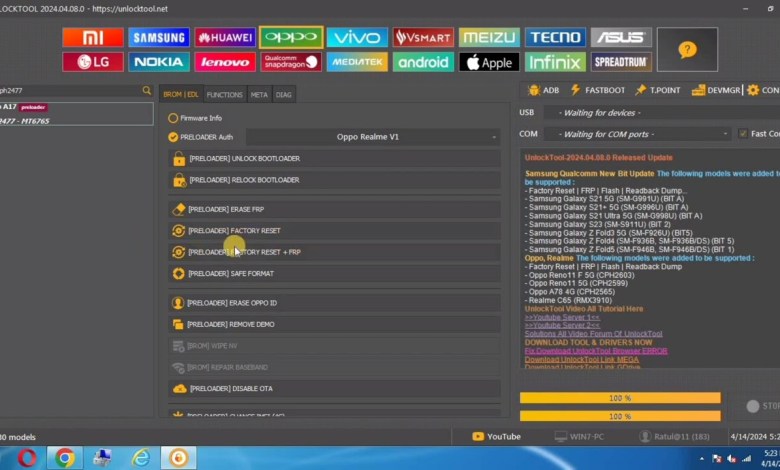Switch to the BROM | EDL tab
Viewport: 780px width, 470px height.
tap(181, 94)
